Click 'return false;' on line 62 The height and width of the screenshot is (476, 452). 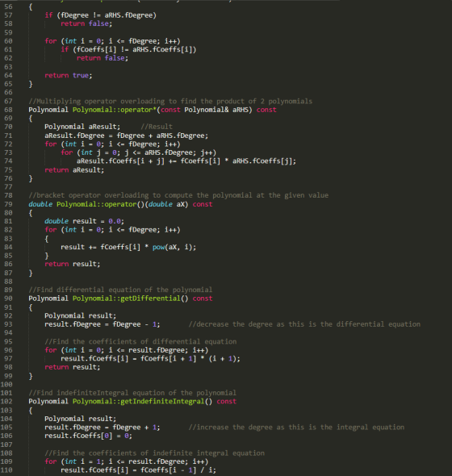click(103, 58)
